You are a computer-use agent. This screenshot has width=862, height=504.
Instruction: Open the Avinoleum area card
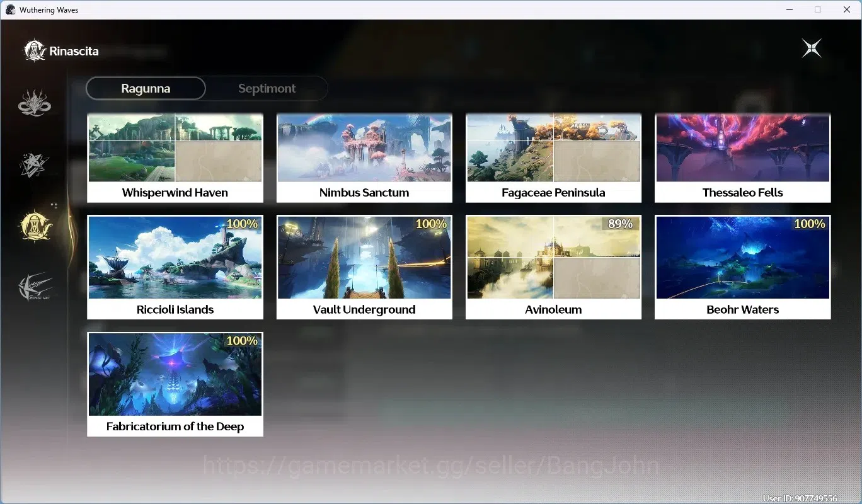[x=553, y=267]
